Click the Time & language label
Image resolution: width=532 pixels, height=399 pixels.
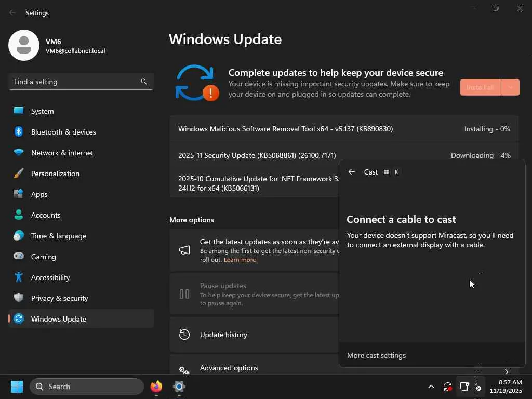click(59, 236)
